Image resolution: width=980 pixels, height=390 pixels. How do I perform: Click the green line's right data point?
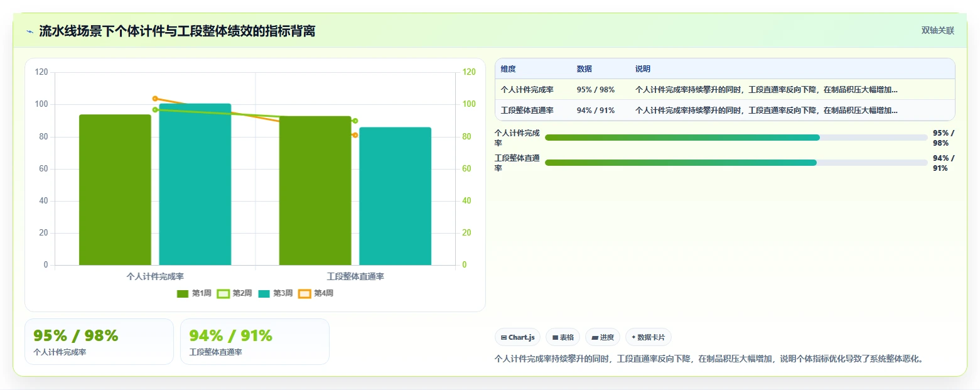355,121
